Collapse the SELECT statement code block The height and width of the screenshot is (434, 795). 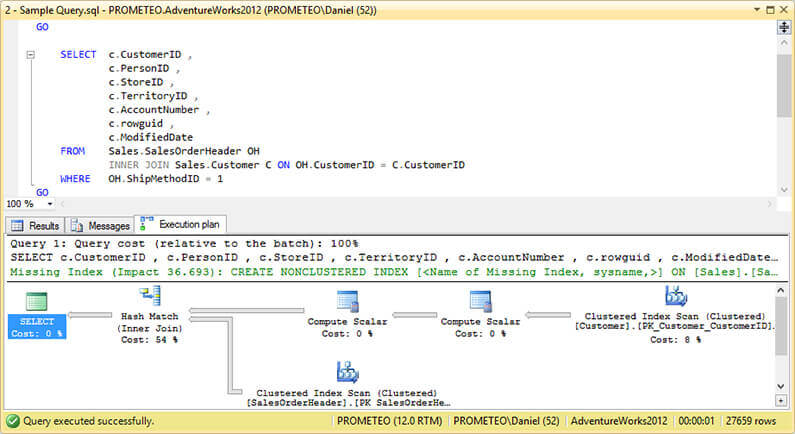pyautogui.click(x=31, y=55)
